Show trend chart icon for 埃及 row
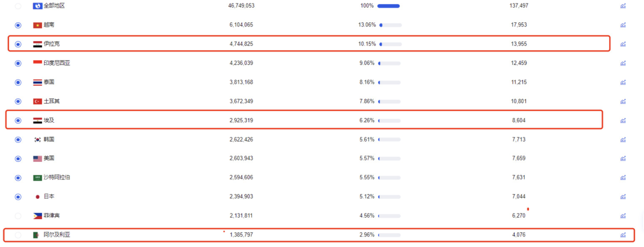This screenshot has height=247, width=644. pyautogui.click(x=623, y=121)
